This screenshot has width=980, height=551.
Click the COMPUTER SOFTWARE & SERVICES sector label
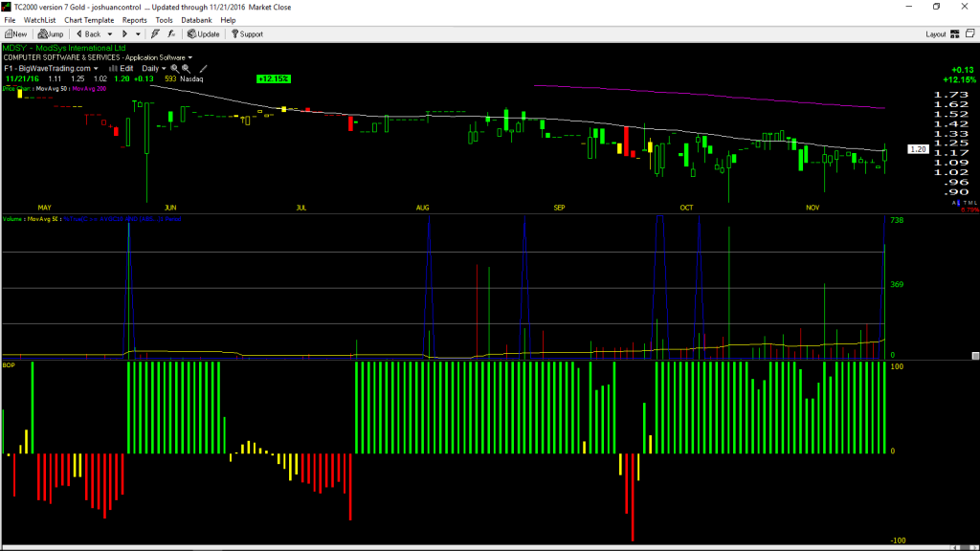(x=62, y=57)
